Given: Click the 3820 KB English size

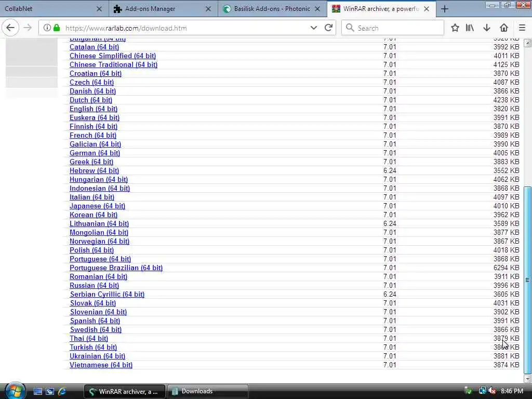Looking at the screenshot, I should [506, 109].
